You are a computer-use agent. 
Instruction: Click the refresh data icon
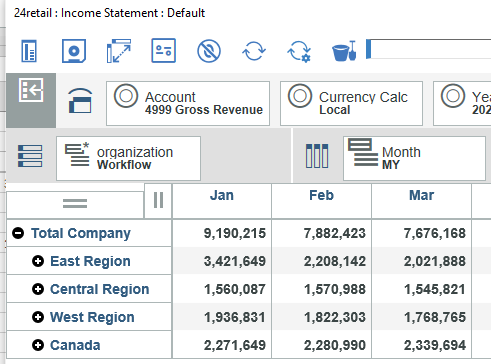[x=254, y=51]
